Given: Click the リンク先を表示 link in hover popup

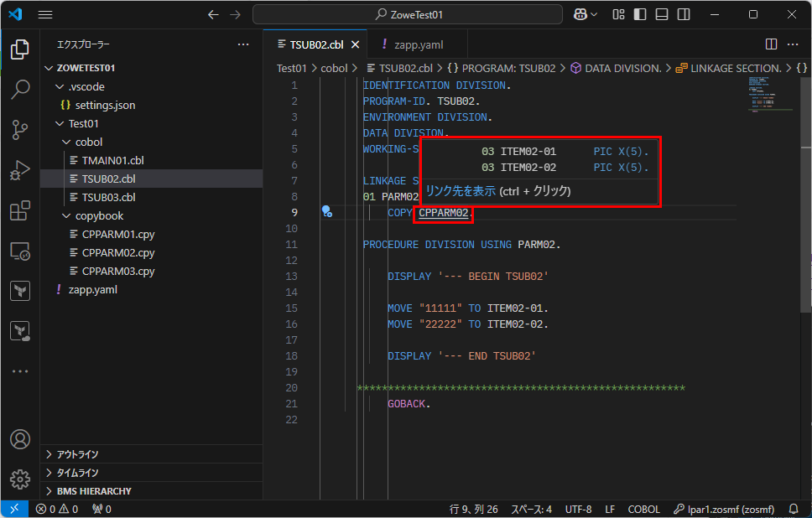Looking at the screenshot, I should (461, 191).
